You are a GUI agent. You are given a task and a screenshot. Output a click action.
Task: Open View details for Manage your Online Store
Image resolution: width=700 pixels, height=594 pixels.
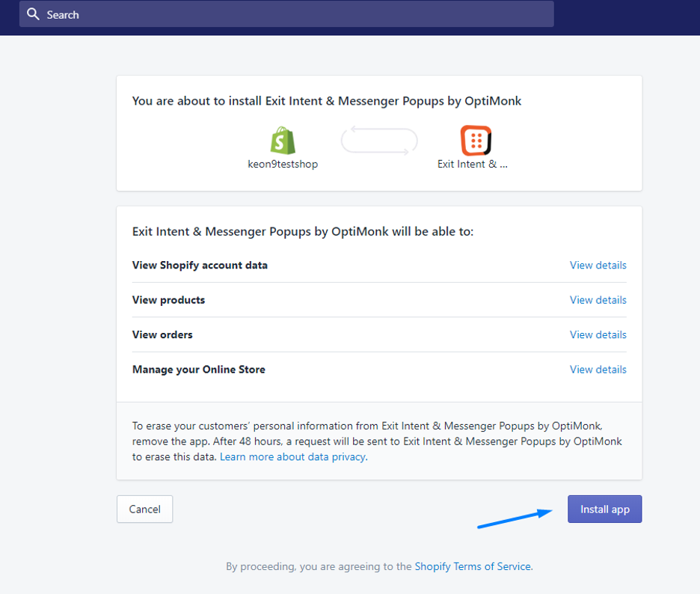pos(598,370)
